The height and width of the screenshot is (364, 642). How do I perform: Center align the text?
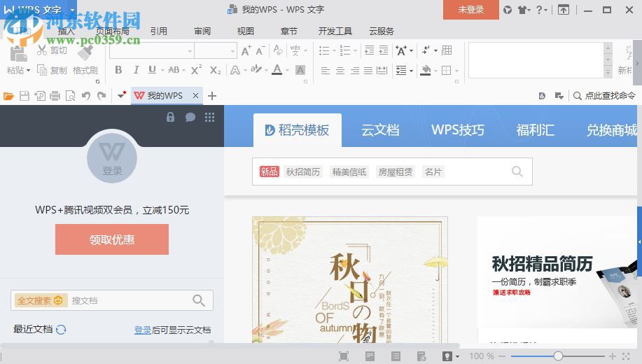[x=340, y=71]
